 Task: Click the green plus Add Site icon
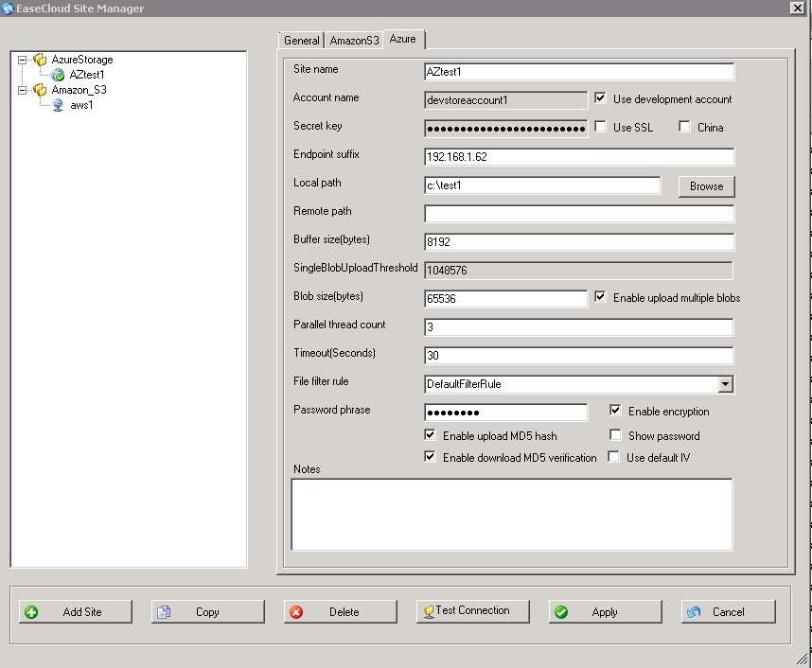tap(31, 612)
